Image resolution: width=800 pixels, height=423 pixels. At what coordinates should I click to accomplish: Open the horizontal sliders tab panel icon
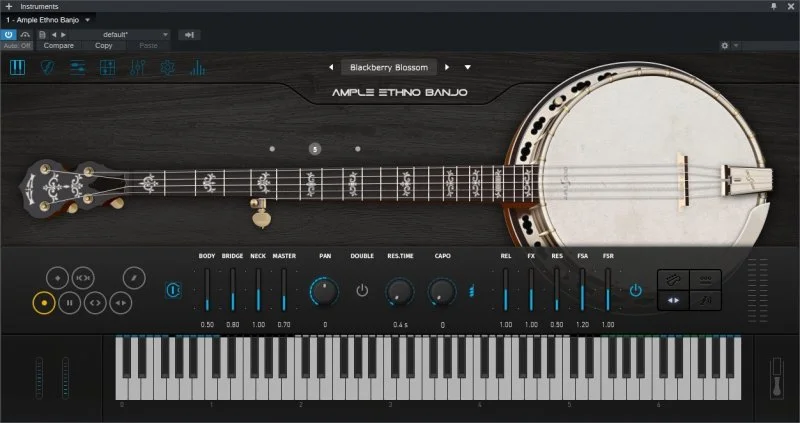[x=78, y=67]
